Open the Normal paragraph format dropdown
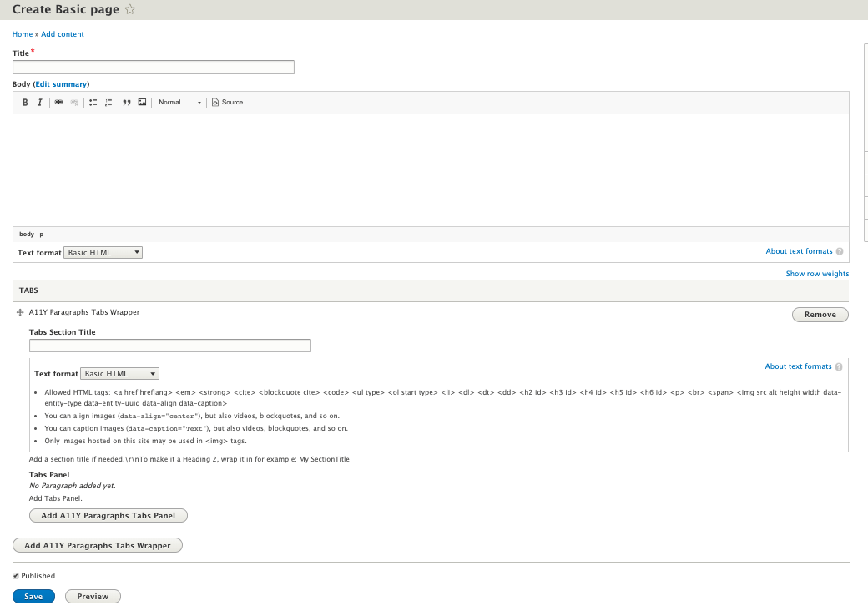868x606 pixels. [179, 102]
